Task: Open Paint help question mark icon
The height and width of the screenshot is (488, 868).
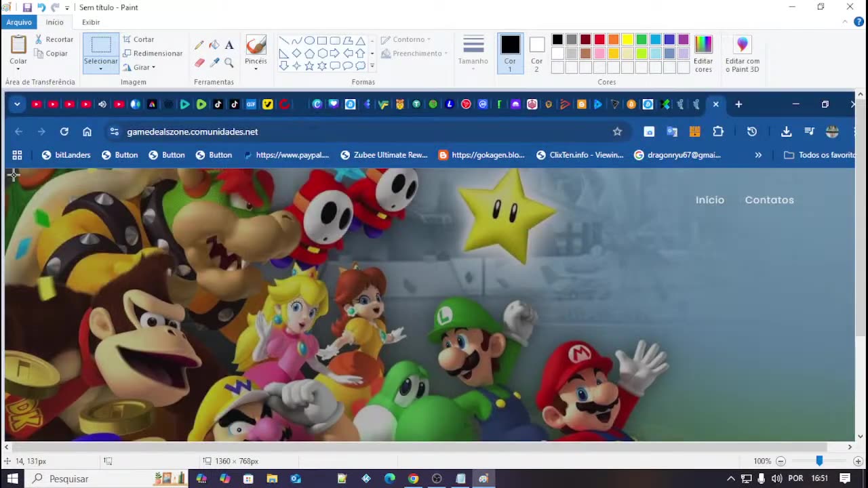Action: tap(859, 22)
